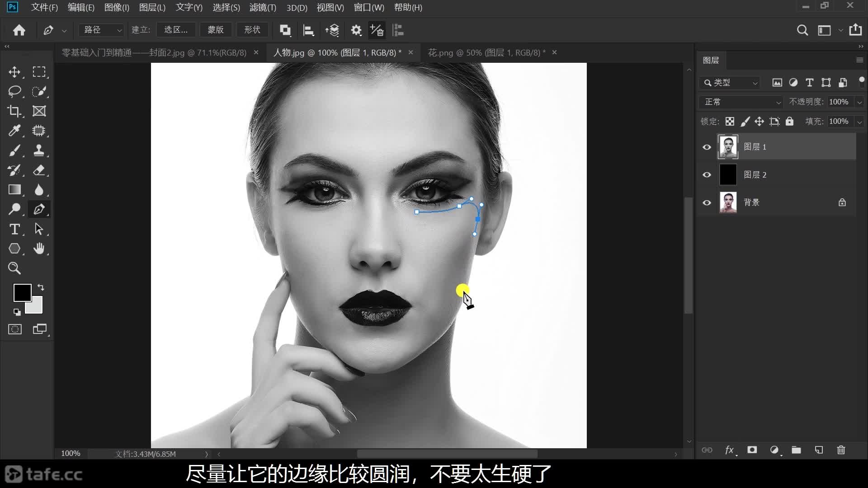Select the Eyedropper tool
868x488 pixels.
(14, 131)
